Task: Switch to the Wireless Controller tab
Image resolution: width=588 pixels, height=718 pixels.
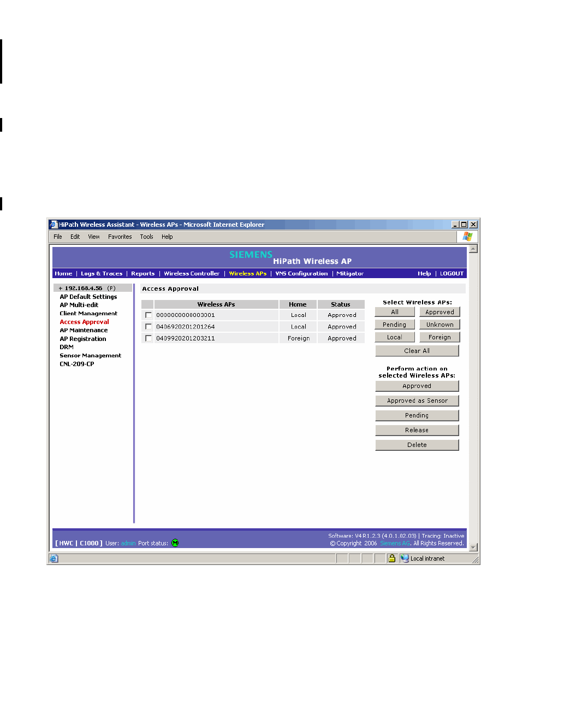Action: [192, 274]
